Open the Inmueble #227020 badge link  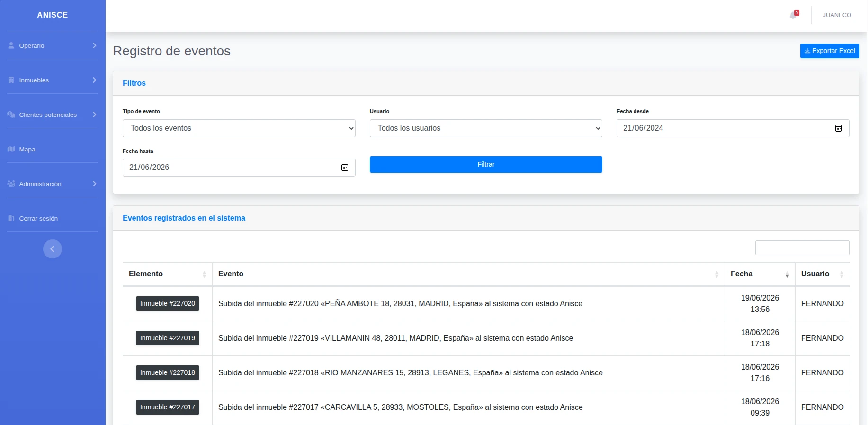point(168,303)
